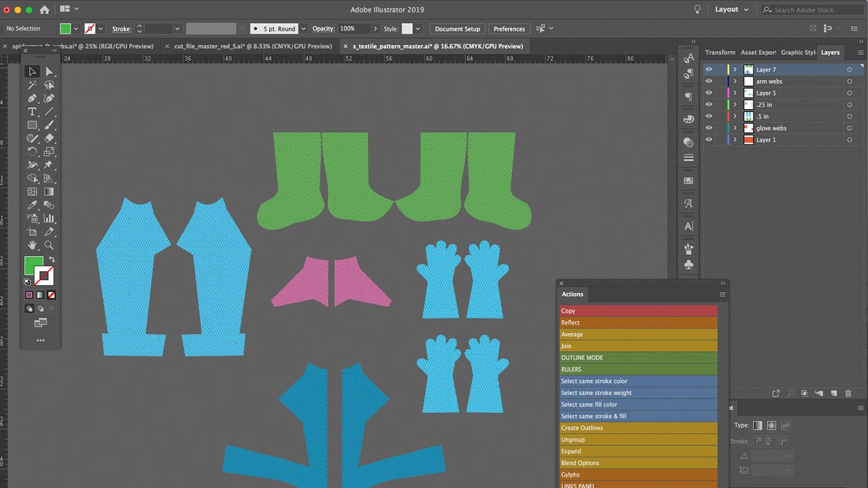Screen dimensions: 868x488
Task: Open the Graphic Styles tab
Action: pyautogui.click(x=798, y=52)
